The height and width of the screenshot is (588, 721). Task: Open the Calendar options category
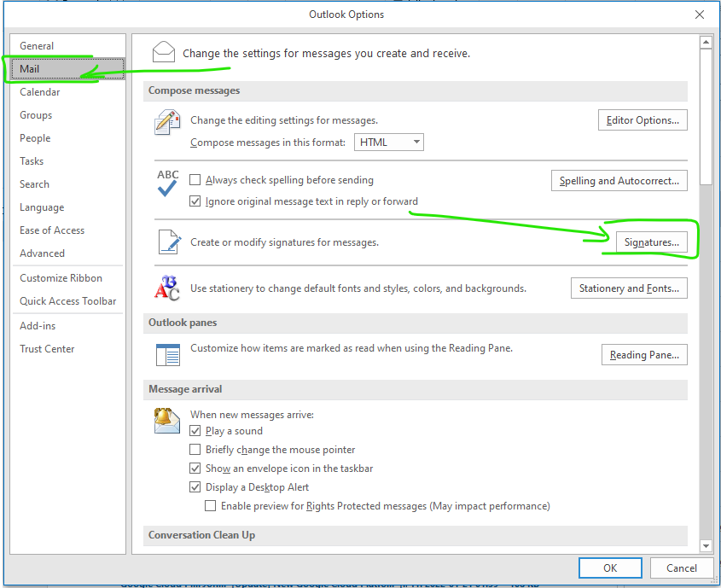pos(67,92)
